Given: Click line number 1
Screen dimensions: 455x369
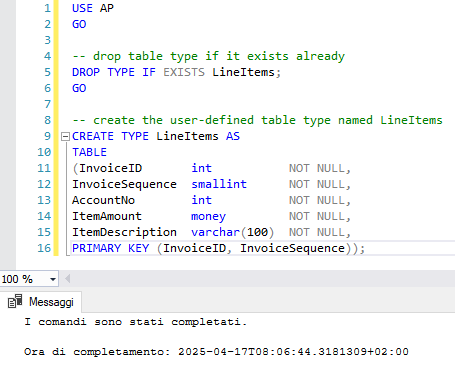Looking at the screenshot, I should [x=47, y=8].
